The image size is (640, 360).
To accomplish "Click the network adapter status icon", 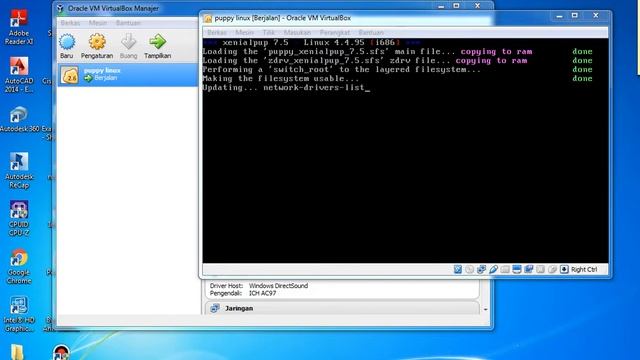I will point(481,269).
